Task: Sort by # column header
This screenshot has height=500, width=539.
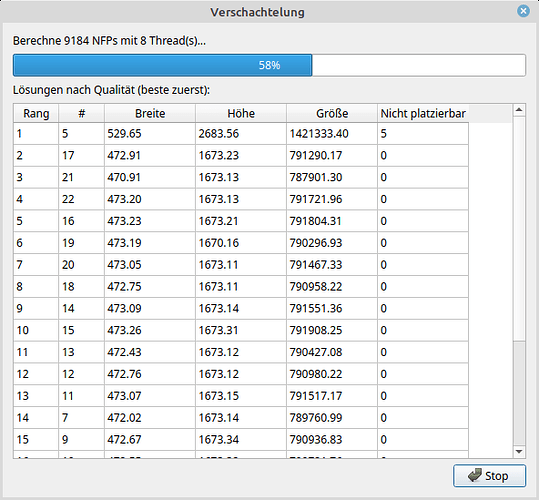Action: [x=81, y=113]
